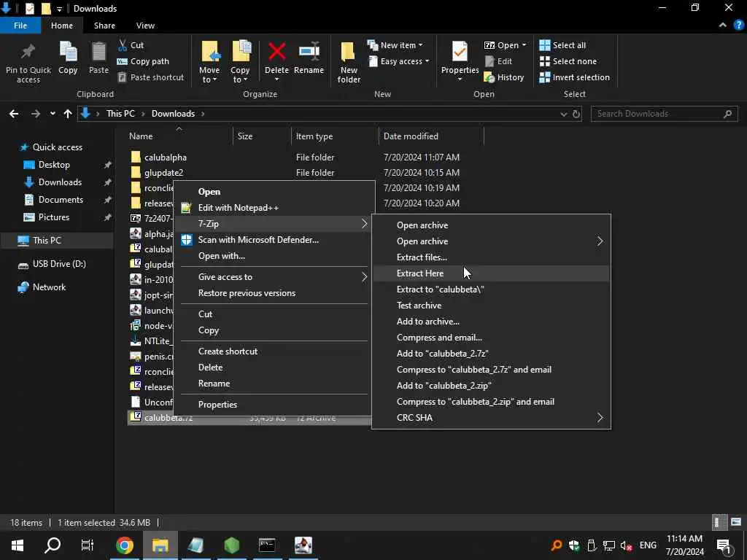
Task: Choose Extract to "calubbeta\"
Action: 491,289
